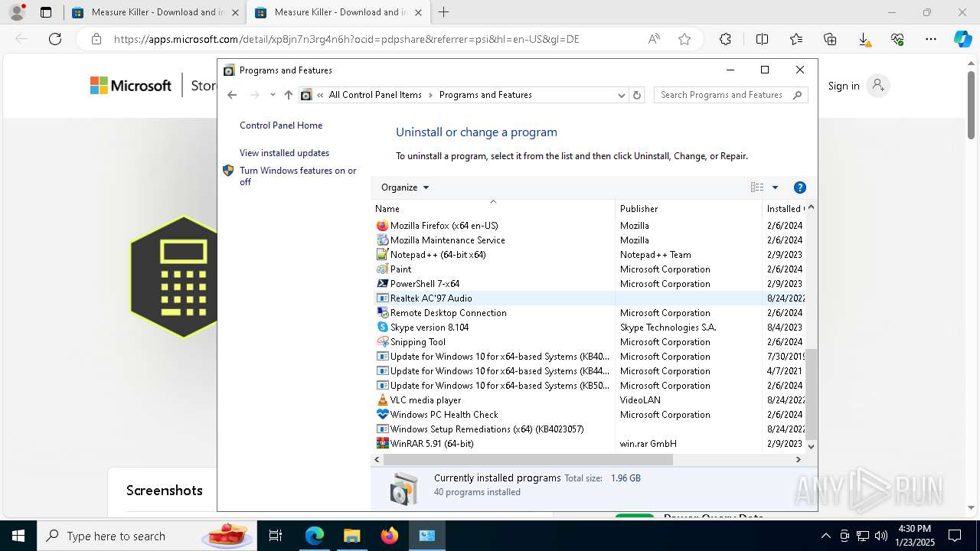Image resolution: width=980 pixels, height=551 pixels.
Task: Open Control Panel Home link
Action: (x=281, y=126)
